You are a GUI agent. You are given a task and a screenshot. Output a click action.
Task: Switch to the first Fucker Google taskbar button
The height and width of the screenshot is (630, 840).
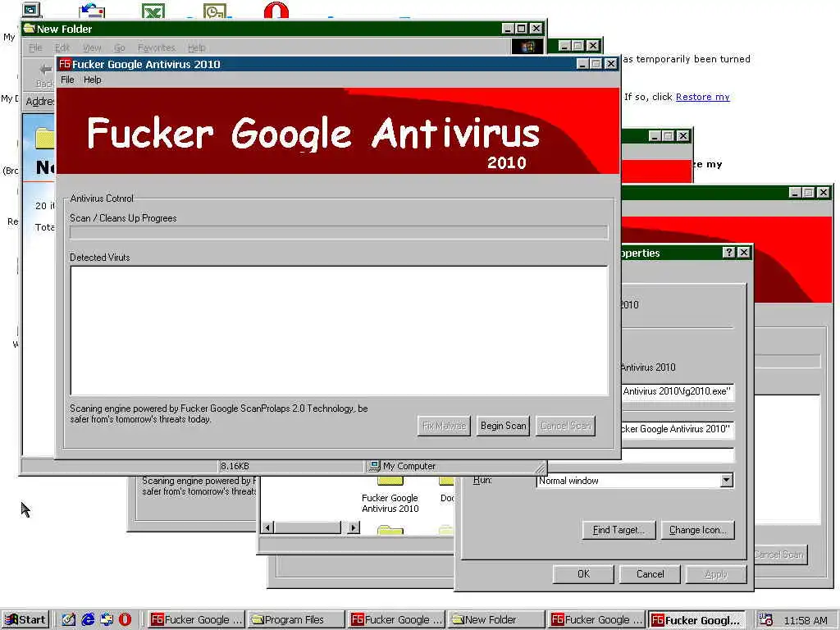[x=196, y=620]
